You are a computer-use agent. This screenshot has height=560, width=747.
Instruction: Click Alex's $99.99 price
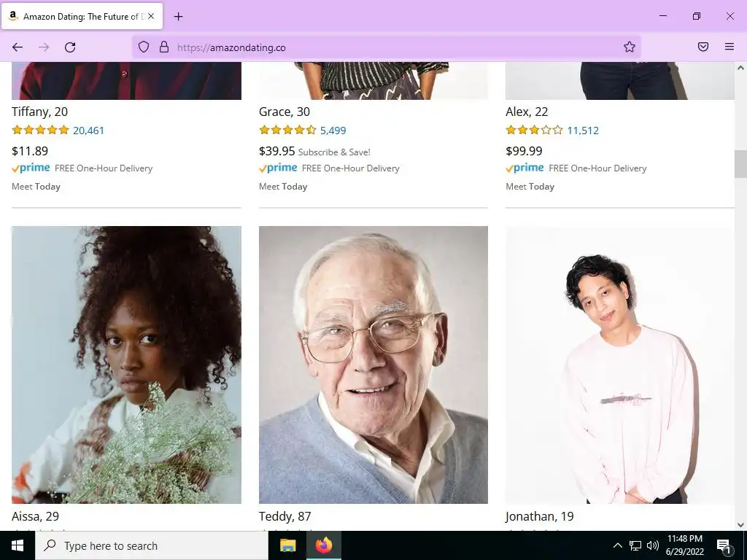[524, 151]
